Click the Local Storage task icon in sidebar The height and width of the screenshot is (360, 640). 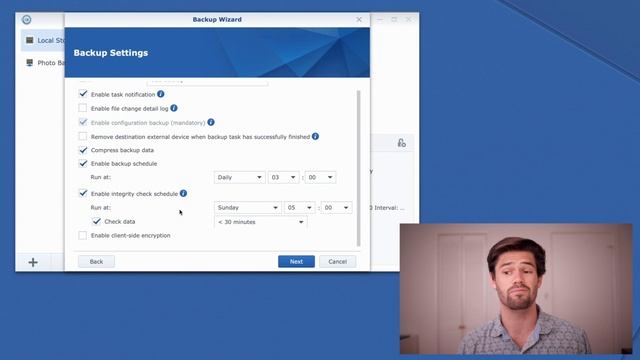click(29, 40)
